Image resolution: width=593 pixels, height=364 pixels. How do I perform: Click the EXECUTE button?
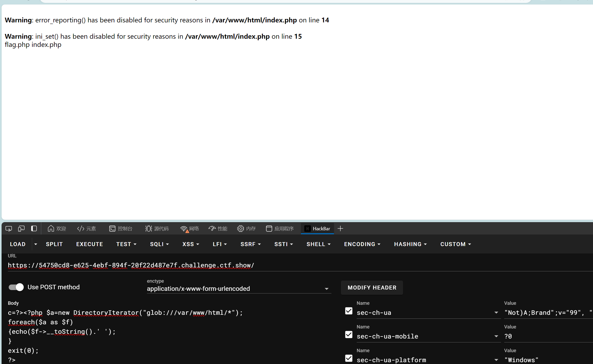[x=90, y=244]
